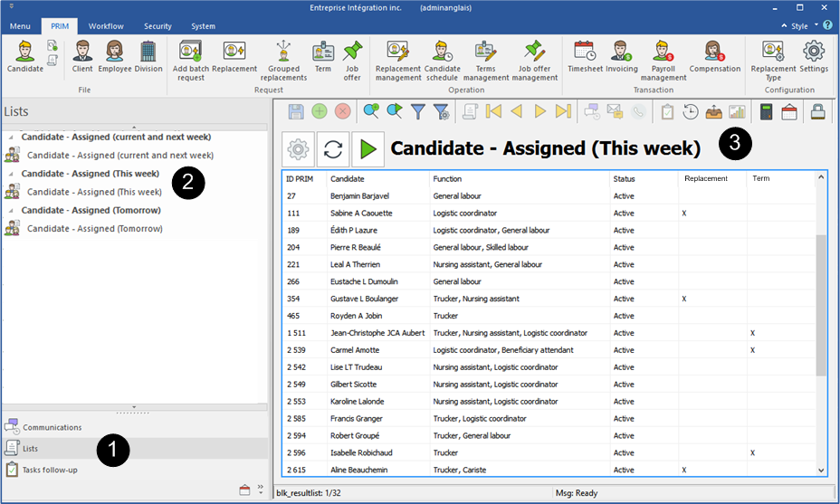The width and height of the screenshot is (840, 504).
Task: Open Payroll management
Action: click(663, 61)
